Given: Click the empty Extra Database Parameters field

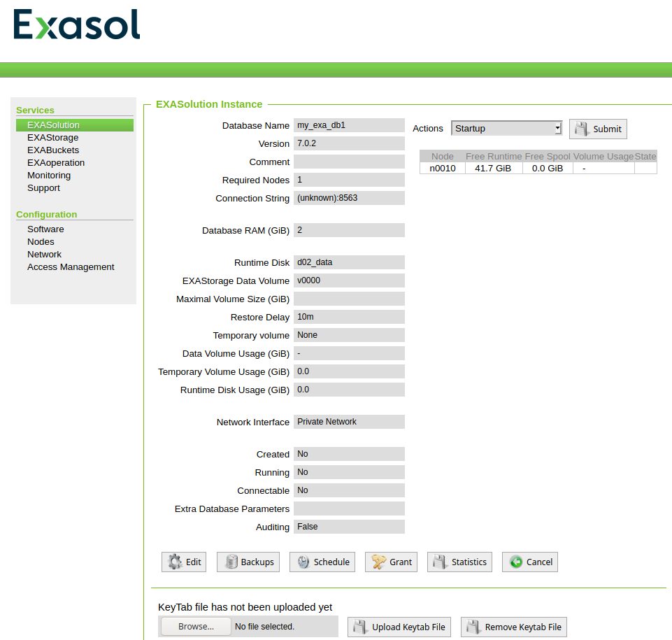Looking at the screenshot, I should pos(349,509).
